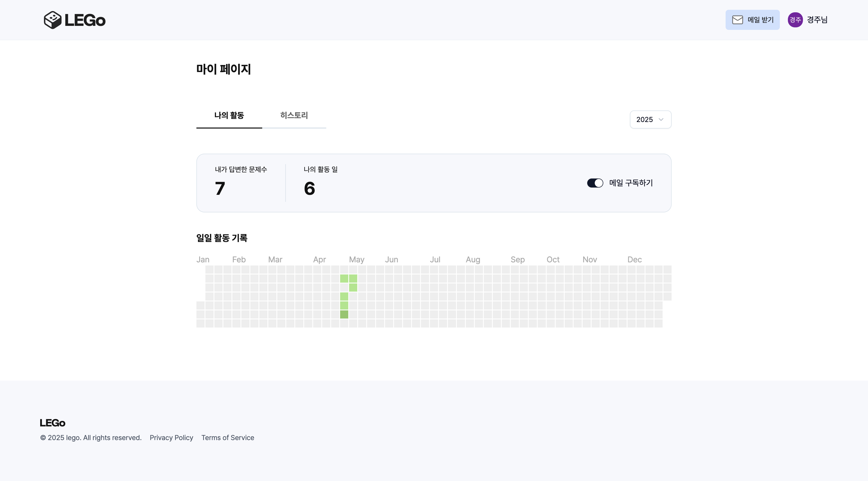The height and width of the screenshot is (481, 868).
Task: Toggle the 메일 구독하기 switch
Action: coord(595,183)
